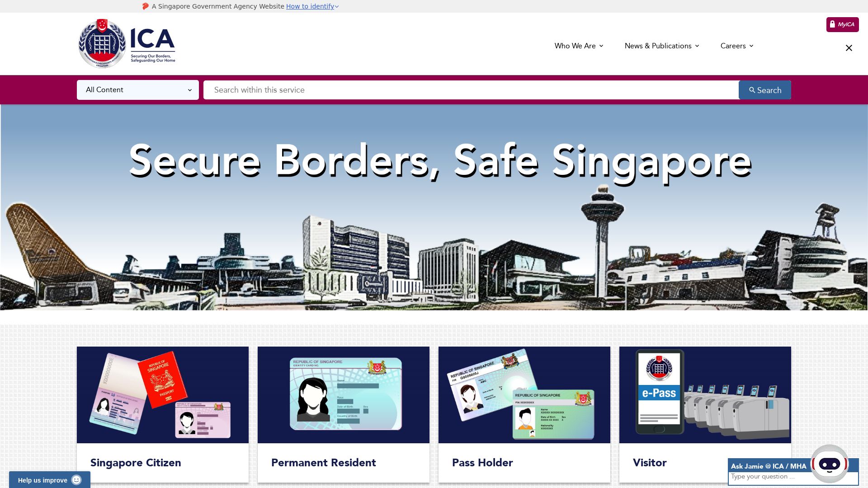Click the Permanent Resident card icon

pyautogui.click(x=344, y=394)
